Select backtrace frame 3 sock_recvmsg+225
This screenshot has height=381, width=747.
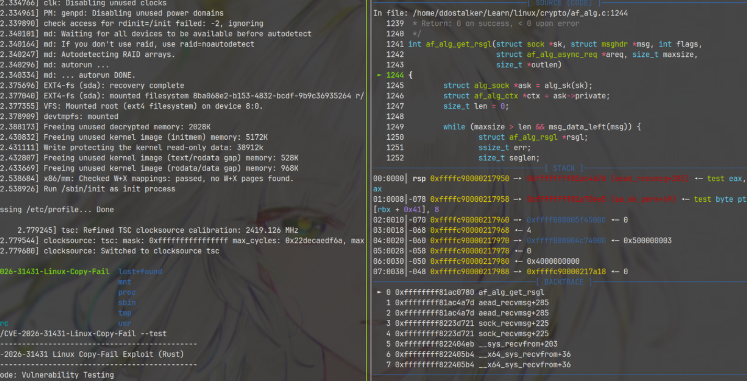pyautogui.click(x=467, y=323)
